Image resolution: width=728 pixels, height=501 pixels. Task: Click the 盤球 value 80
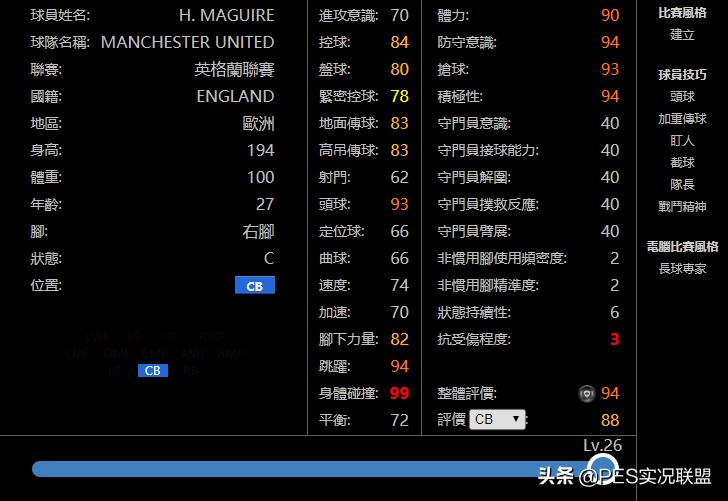click(x=399, y=69)
